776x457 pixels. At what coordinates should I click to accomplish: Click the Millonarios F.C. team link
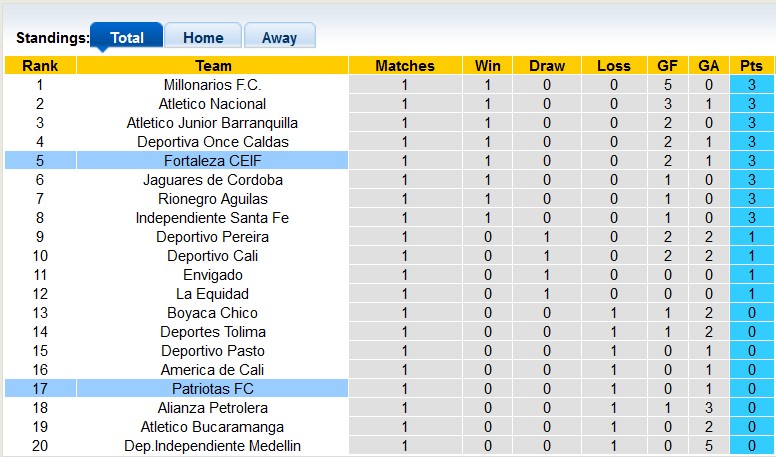point(213,85)
